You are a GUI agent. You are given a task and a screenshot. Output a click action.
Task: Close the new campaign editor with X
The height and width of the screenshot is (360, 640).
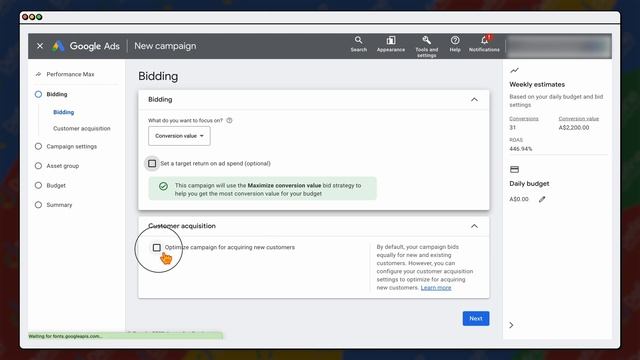(40, 46)
